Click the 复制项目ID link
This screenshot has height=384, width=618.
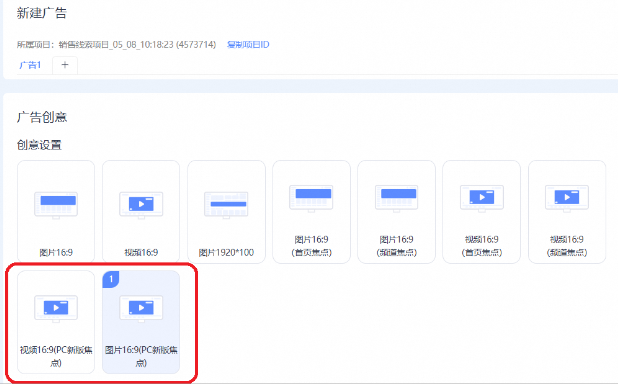click(x=248, y=45)
